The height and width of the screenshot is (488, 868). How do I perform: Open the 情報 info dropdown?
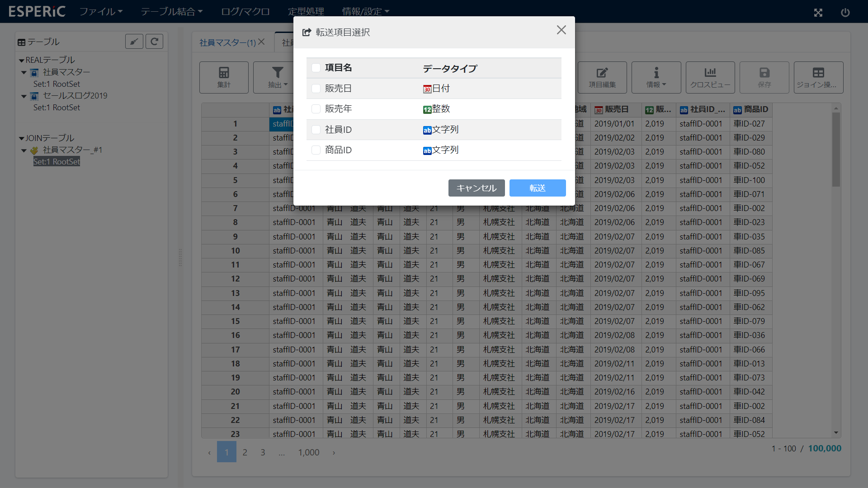coord(656,77)
